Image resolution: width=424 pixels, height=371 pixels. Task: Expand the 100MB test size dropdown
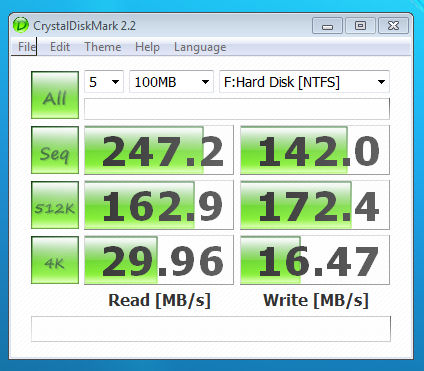click(x=171, y=82)
